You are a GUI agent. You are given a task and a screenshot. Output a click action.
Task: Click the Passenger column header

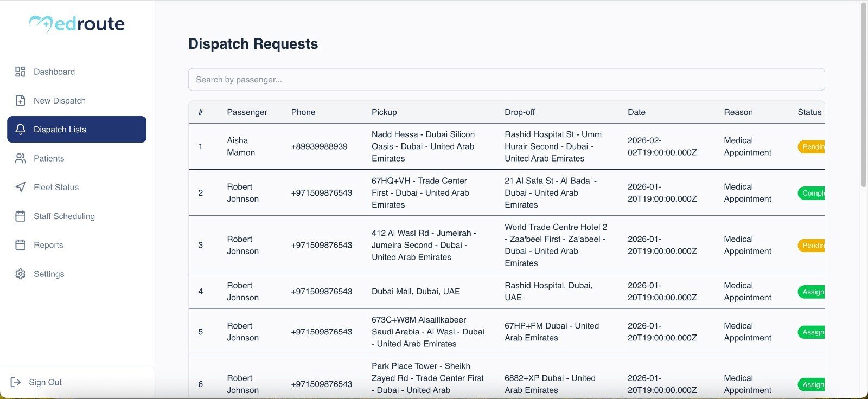coord(247,112)
